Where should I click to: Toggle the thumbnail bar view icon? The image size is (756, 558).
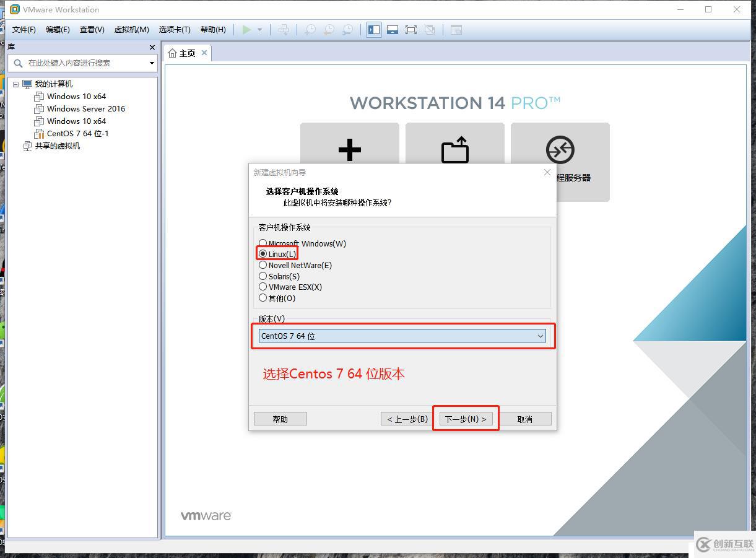click(393, 30)
